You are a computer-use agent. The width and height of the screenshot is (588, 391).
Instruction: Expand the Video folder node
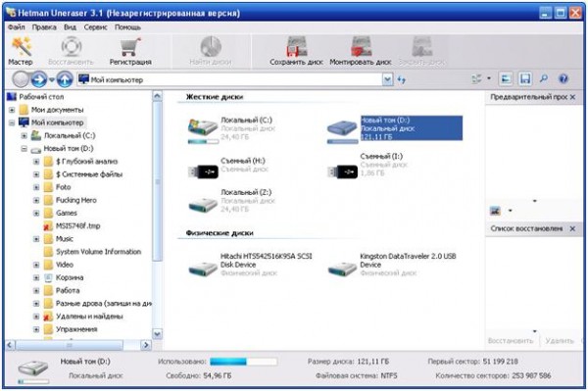(x=36, y=265)
